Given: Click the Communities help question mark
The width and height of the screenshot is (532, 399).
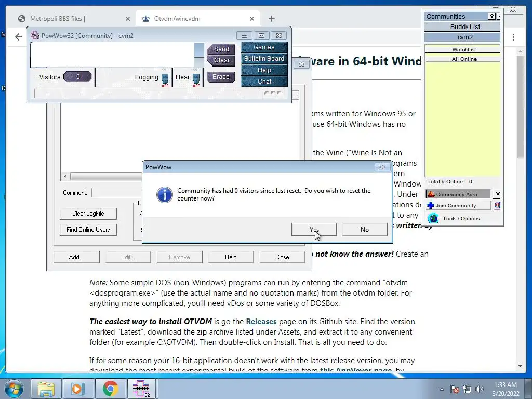Looking at the screenshot, I should pyautogui.click(x=492, y=16).
